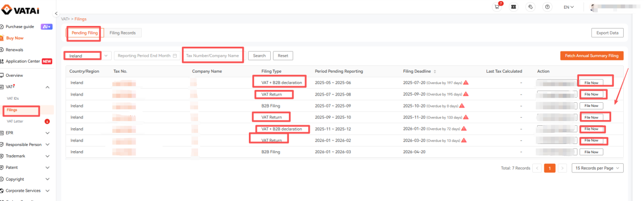644x201 pixels.
Task: Focus the Reporting Period End Month field
Action: tap(147, 55)
